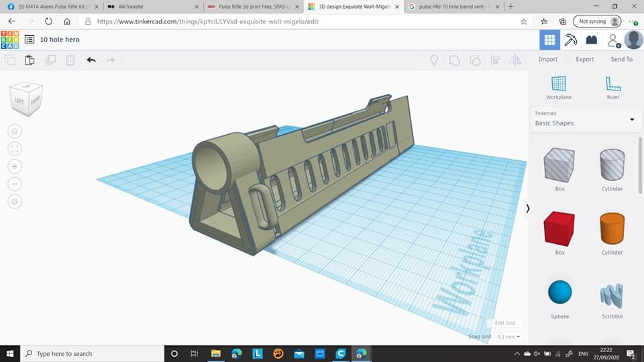Switch to Pulse Rifle 3d print Files tab
The image size is (644, 362).
pos(253,7)
